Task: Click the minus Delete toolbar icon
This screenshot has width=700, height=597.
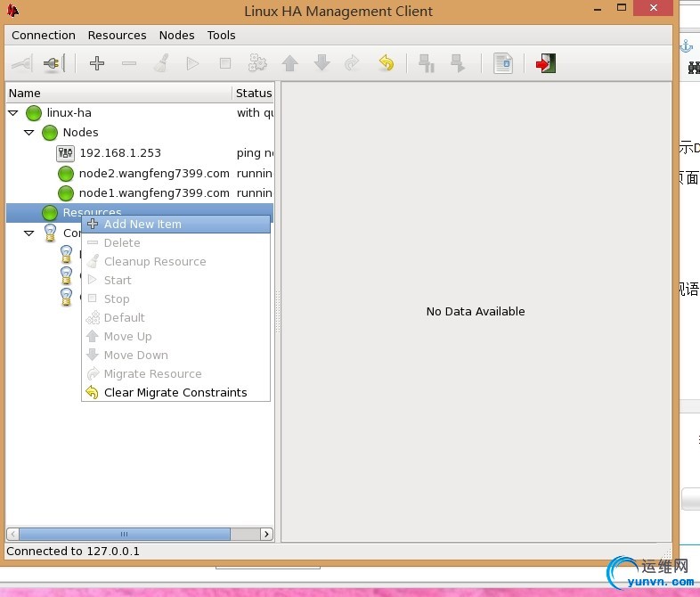Action: click(x=129, y=63)
